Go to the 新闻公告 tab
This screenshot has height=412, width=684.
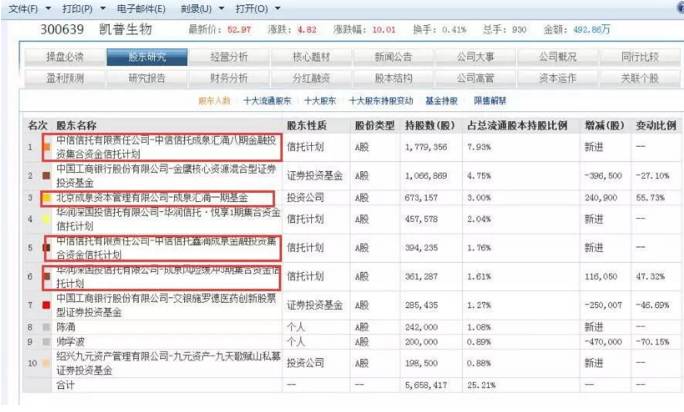(393, 57)
